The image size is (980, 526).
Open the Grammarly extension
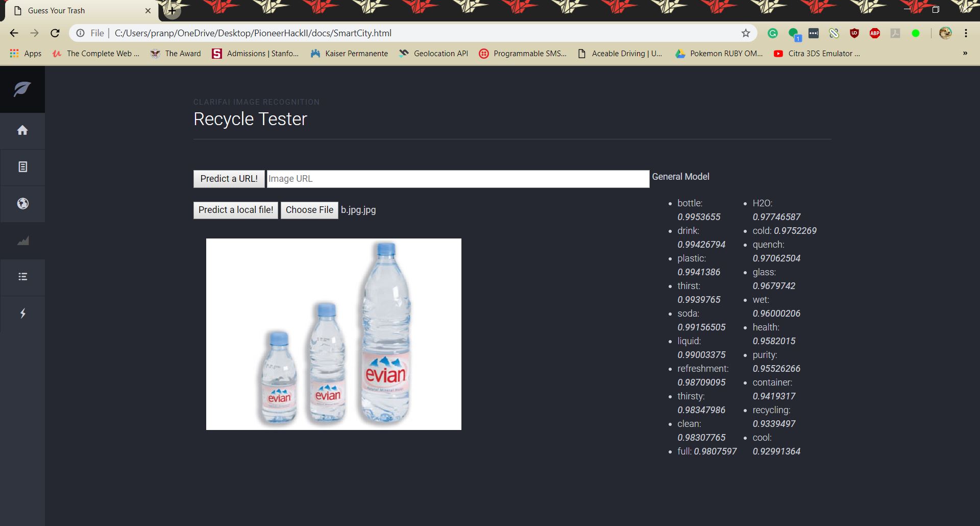773,33
